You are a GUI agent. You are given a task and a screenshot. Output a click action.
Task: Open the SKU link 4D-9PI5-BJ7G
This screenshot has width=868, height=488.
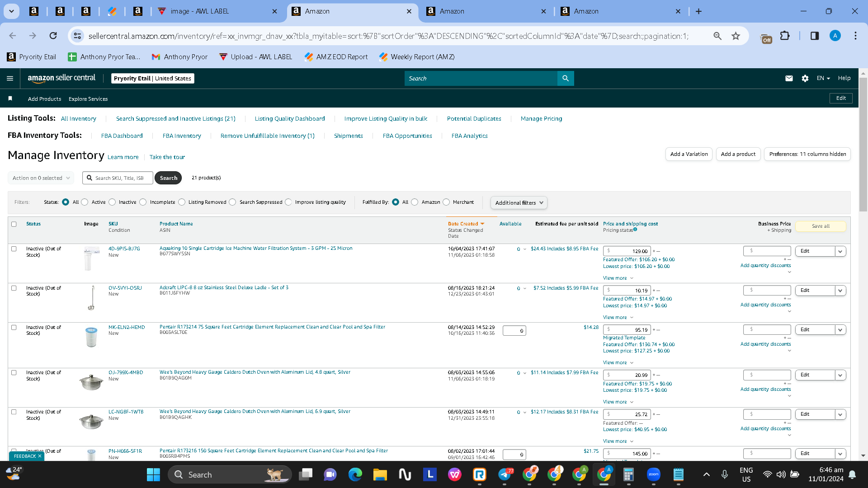(124, 249)
